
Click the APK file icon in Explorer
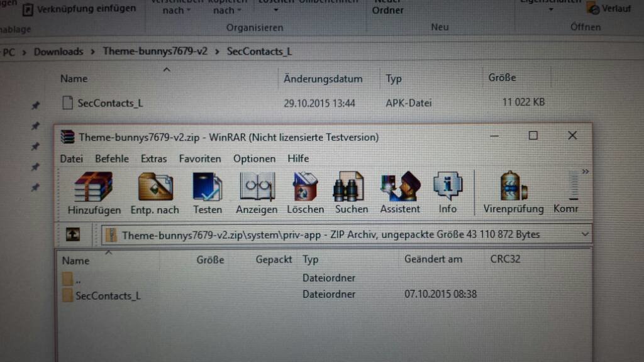point(68,102)
